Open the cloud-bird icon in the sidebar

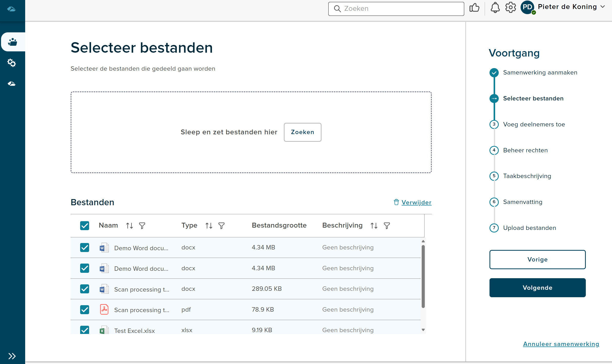pos(12,83)
